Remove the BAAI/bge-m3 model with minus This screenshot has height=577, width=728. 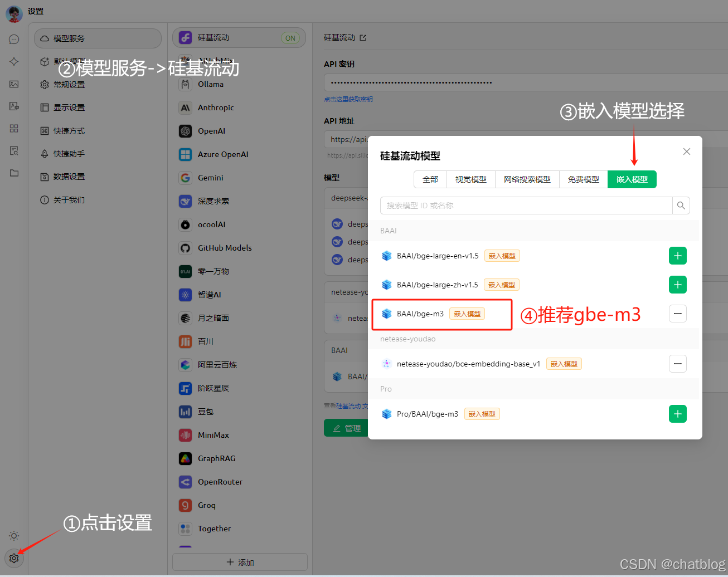pyautogui.click(x=678, y=314)
